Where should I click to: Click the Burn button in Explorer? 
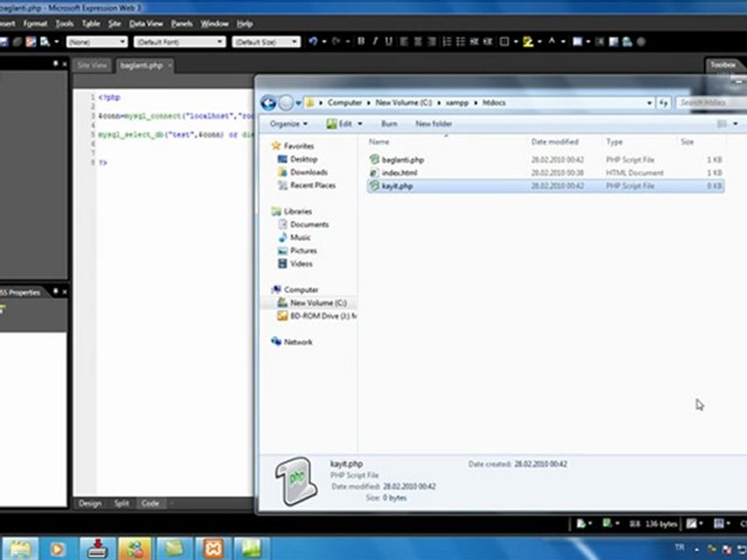point(389,124)
